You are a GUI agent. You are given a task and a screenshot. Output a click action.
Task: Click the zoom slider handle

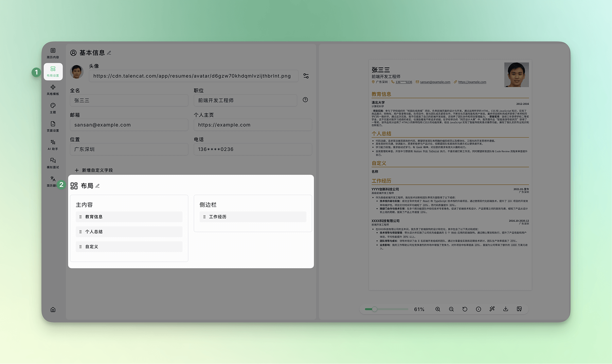(x=374, y=309)
